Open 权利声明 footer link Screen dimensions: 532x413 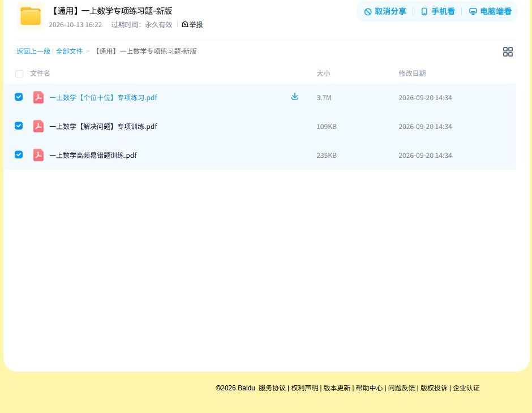pyautogui.click(x=304, y=388)
